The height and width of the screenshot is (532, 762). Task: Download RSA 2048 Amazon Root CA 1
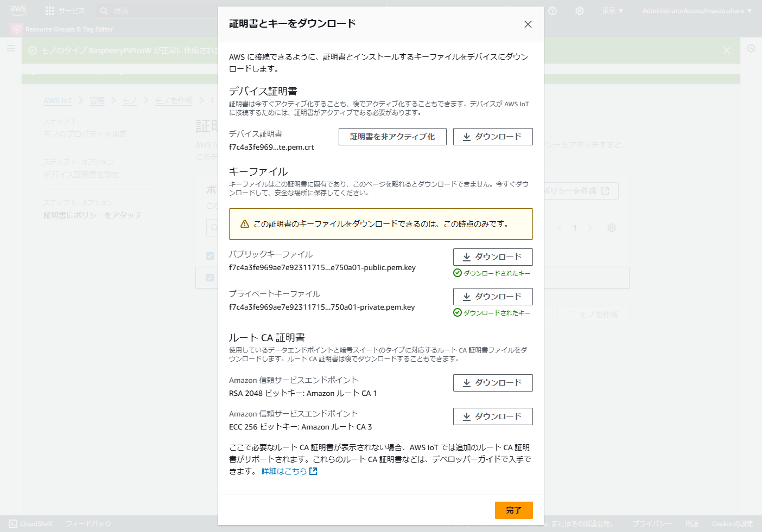(x=493, y=383)
